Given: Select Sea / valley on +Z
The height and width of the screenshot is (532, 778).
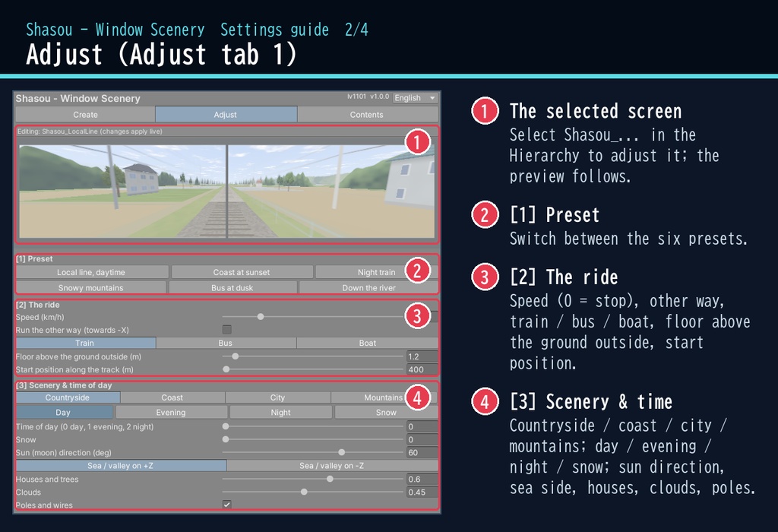Looking at the screenshot, I should [121, 465].
